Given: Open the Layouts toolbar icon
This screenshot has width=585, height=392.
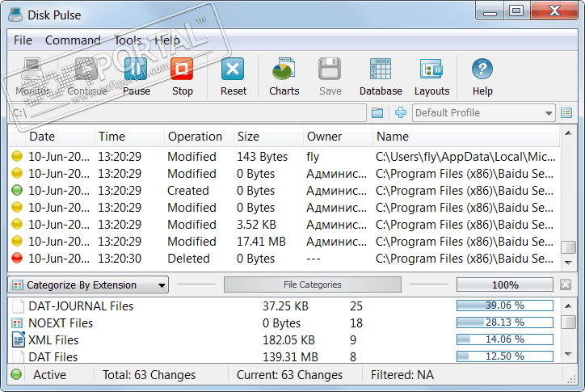Looking at the screenshot, I should click(x=431, y=70).
